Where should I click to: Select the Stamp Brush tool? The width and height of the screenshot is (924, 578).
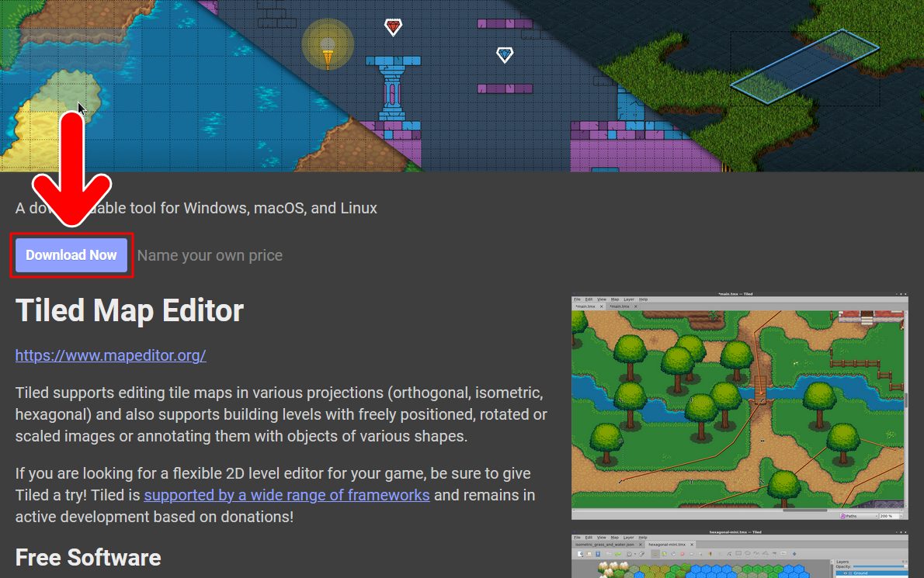655,554
